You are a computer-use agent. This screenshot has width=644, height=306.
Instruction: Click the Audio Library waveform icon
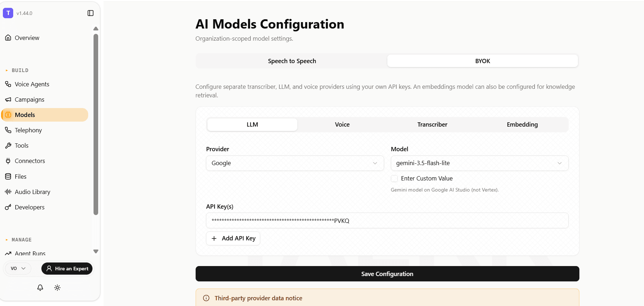tap(8, 192)
